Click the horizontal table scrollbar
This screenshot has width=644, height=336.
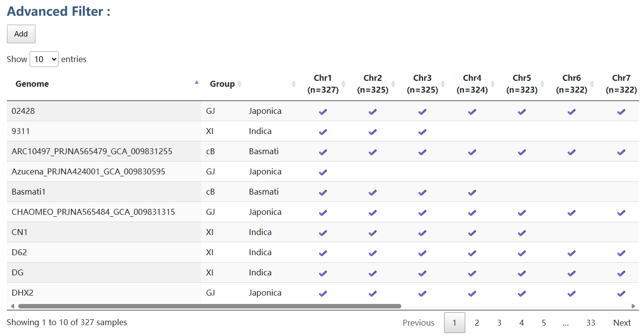209,306
